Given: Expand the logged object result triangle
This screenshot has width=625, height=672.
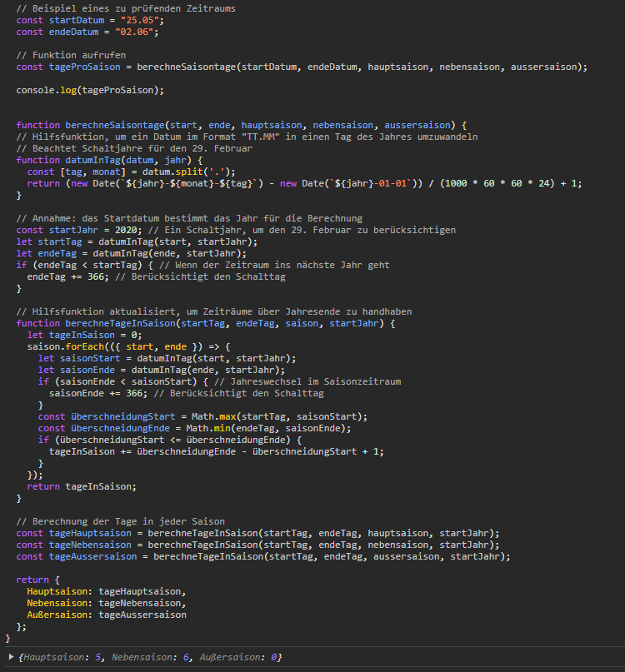Looking at the screenshot, I should click(x=11, y=657).
